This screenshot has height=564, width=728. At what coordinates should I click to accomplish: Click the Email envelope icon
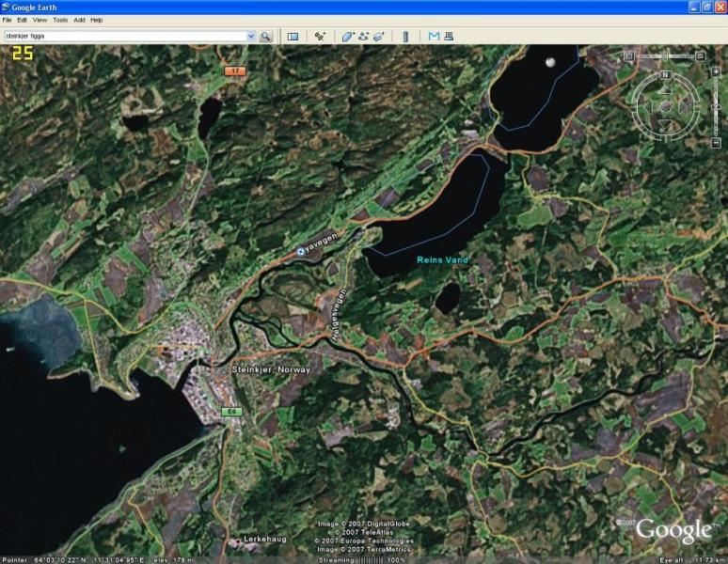click(434, 36)
